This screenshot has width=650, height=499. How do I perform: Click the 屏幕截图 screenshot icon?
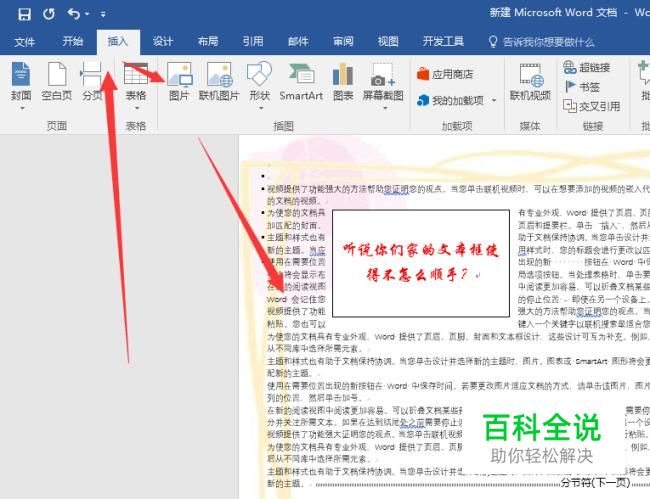pyautogui.click(x=383, y=75)
